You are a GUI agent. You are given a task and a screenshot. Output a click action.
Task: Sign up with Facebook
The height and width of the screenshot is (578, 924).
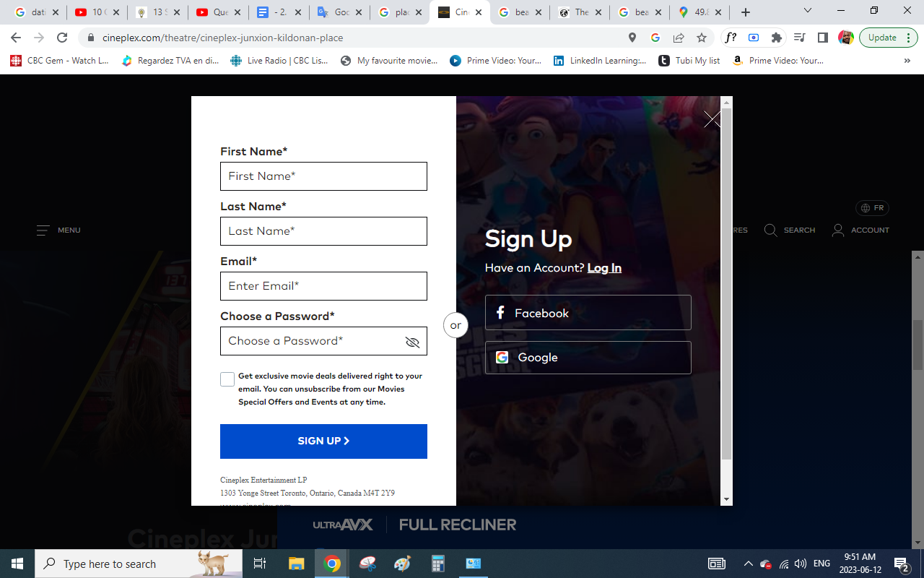click(588, 313)
